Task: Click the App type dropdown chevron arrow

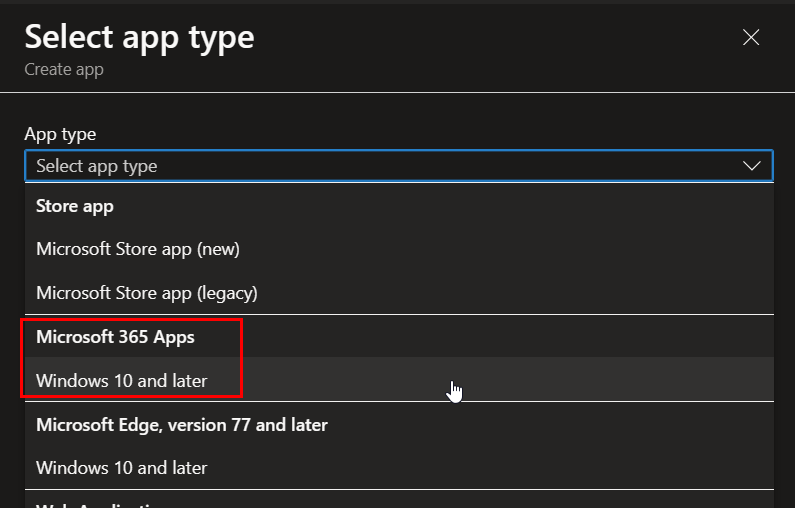Action: pyautogui.click(x=752, y=166)
